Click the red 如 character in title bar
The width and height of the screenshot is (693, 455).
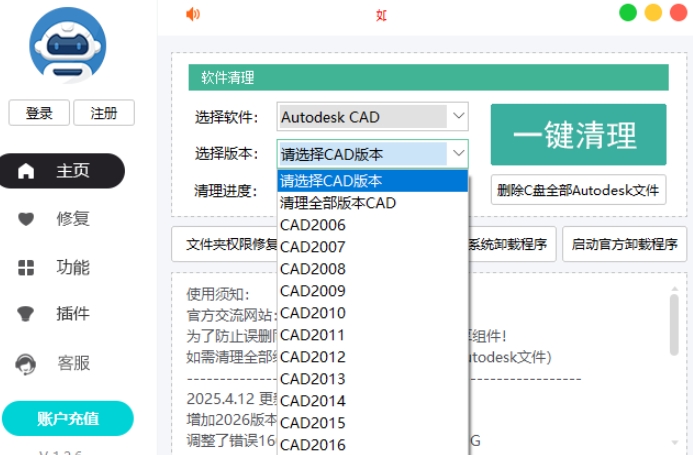pos(381,15)
